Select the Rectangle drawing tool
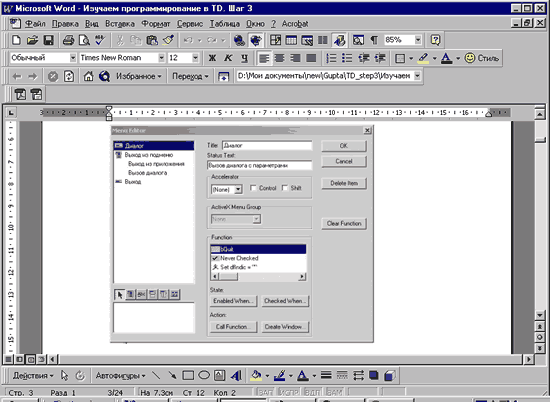 coord(188,376)
